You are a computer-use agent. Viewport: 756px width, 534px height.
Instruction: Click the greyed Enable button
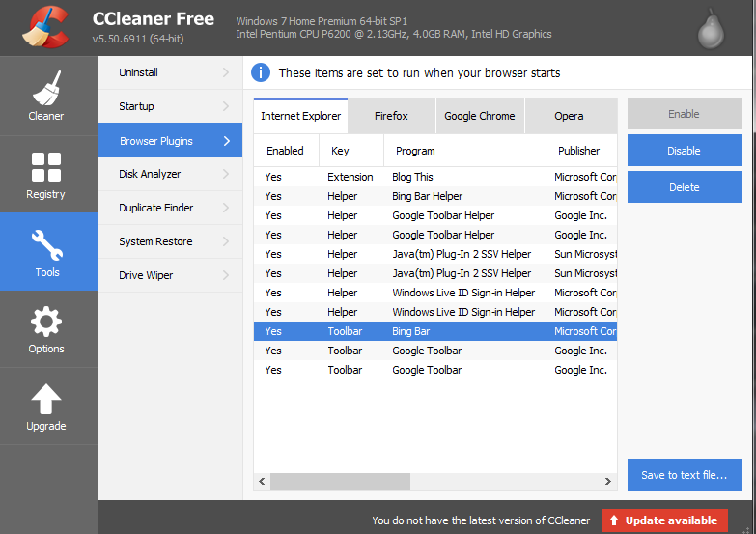tap(685, 114)
